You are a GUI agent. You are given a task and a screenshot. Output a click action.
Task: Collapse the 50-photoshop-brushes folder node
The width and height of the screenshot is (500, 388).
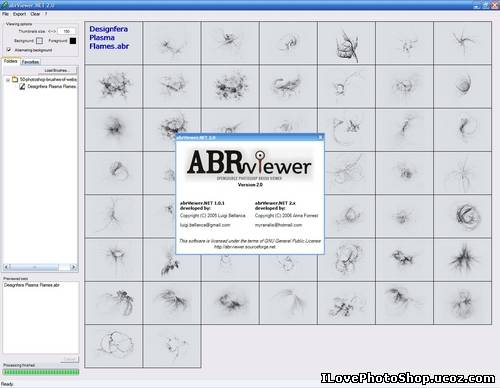coord(8,80)
